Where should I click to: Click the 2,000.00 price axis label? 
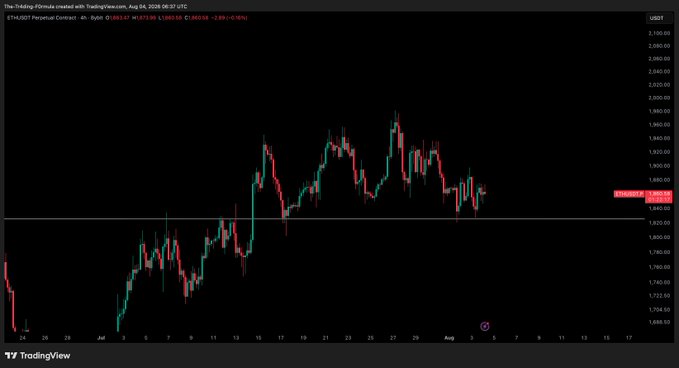(x=659, y=98)
